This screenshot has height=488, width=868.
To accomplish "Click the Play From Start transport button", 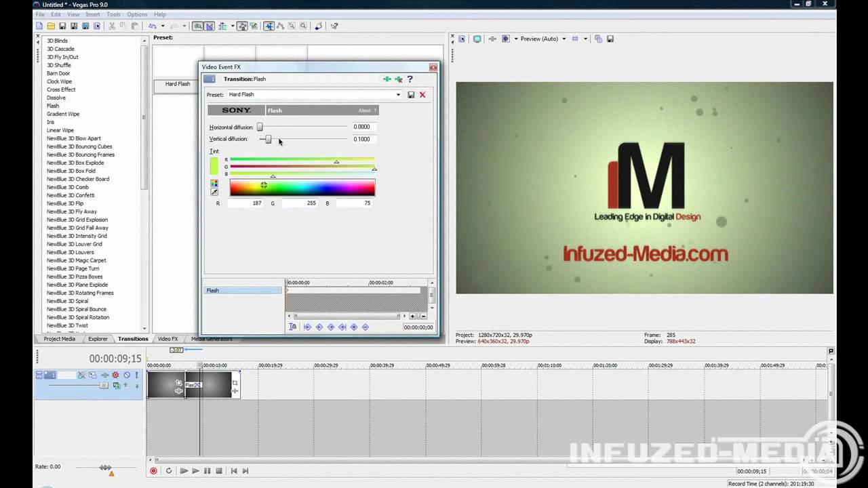I will [183, 470].
